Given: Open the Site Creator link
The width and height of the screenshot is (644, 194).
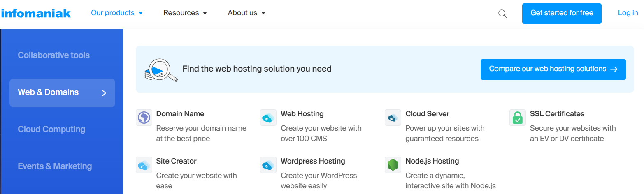Looking at the screenshot, I should tap(176, 161).
